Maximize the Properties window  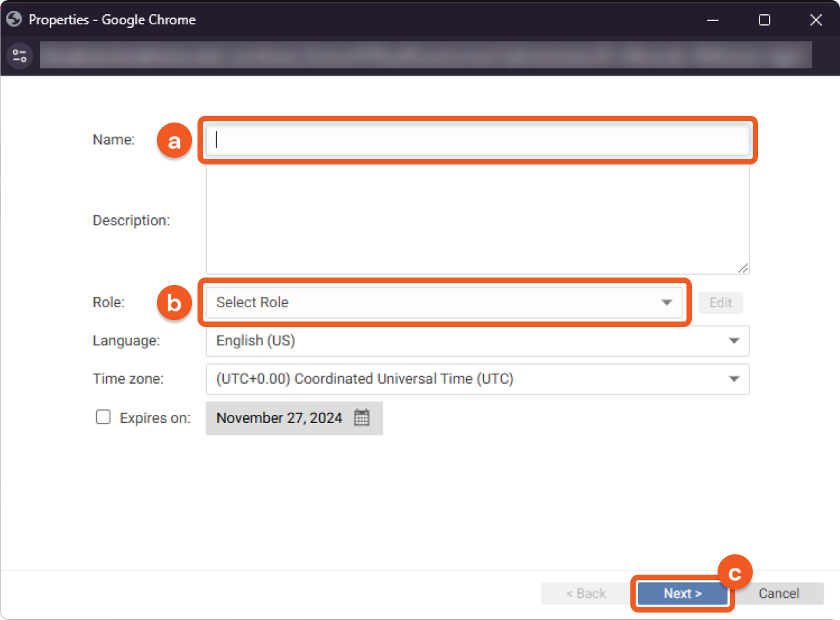(764, 20)
